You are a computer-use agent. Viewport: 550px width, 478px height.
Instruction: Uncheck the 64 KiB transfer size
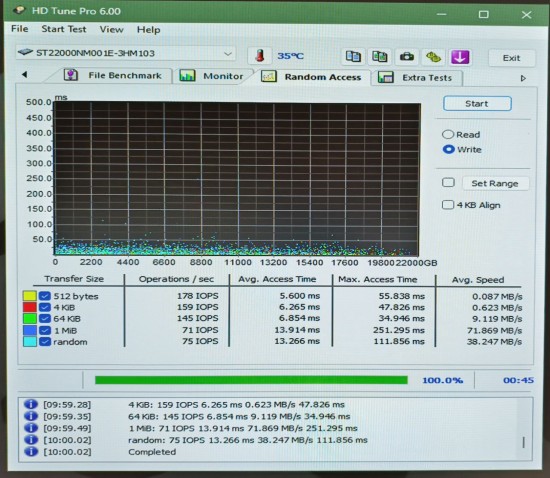click(45, 319)
